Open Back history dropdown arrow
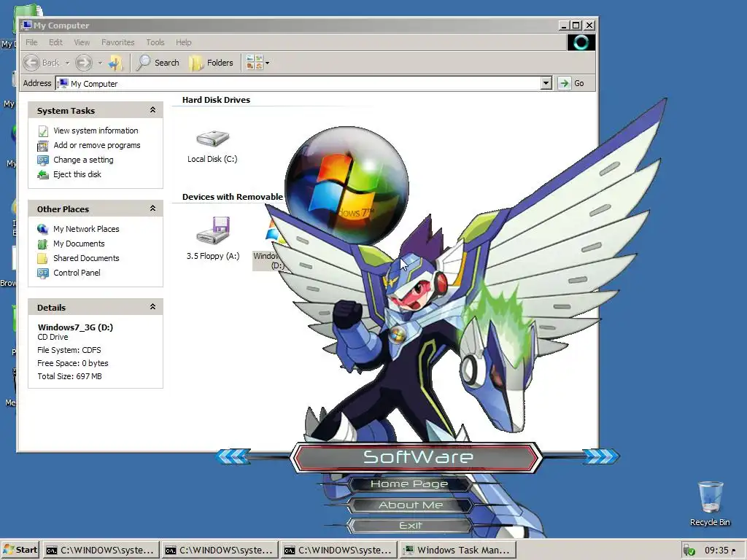The image size is (747, 560). coord(67,63)
